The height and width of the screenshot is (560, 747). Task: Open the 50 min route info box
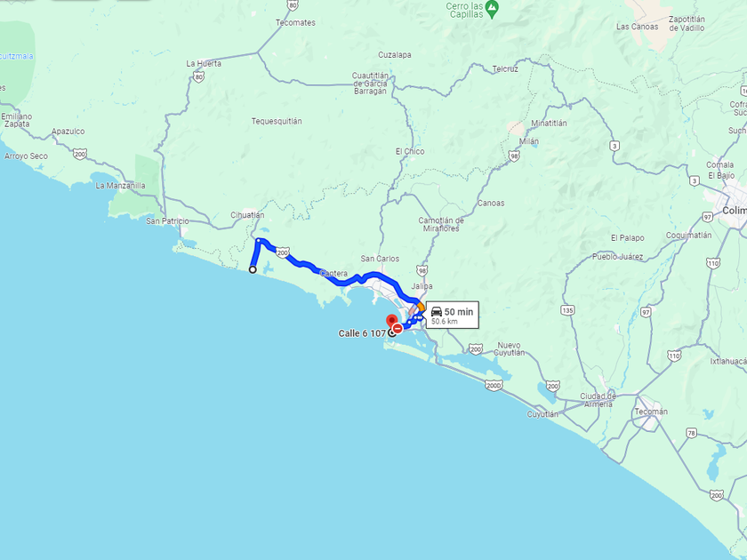[452, 316]
